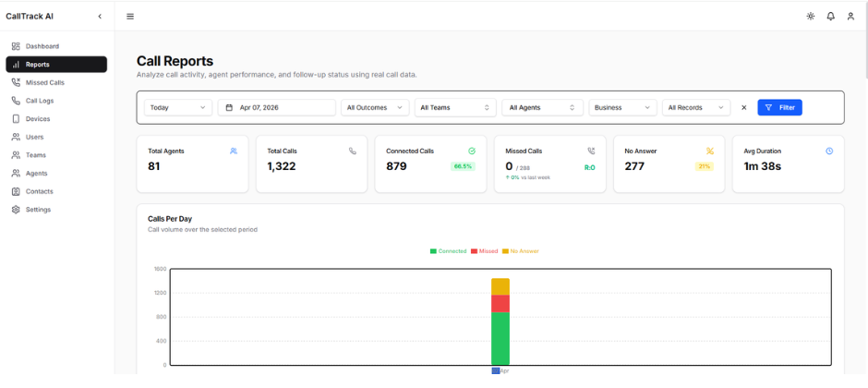Toggle light/dark theme sun icon
Screen dimensions: 868x388
click(810, 16)
